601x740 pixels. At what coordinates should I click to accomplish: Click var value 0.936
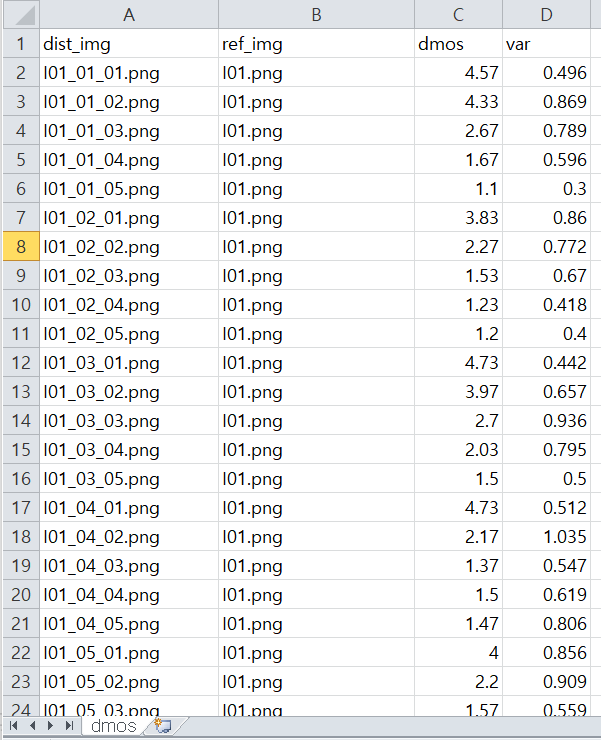pos(546,420)
